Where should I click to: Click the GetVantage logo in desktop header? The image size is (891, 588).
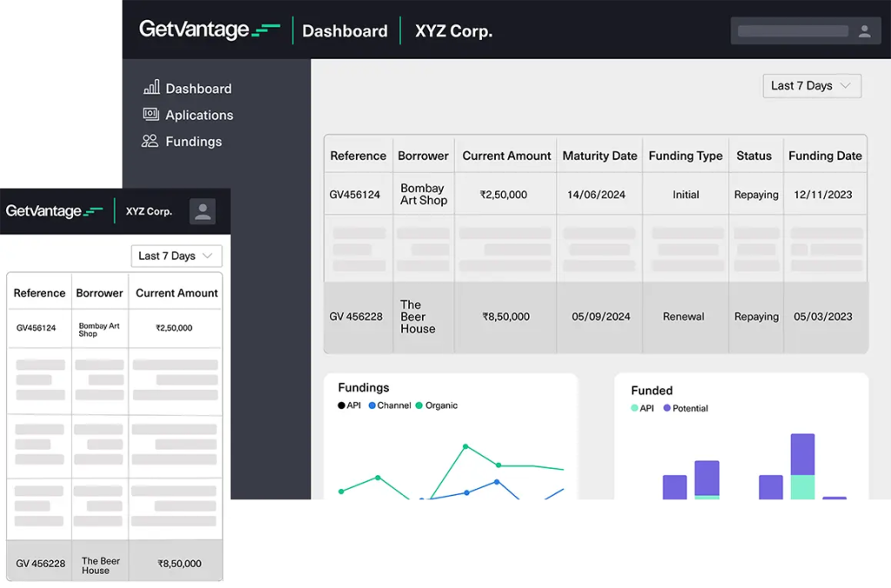(209, 30)
